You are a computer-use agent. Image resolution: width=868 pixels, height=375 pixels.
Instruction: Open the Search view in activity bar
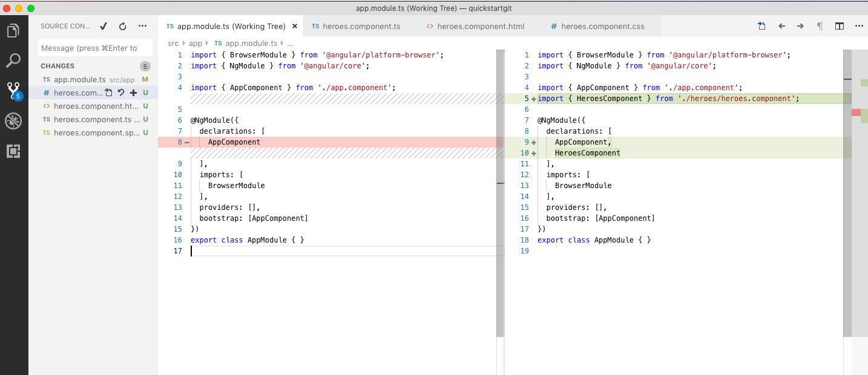tap(13, 60)
